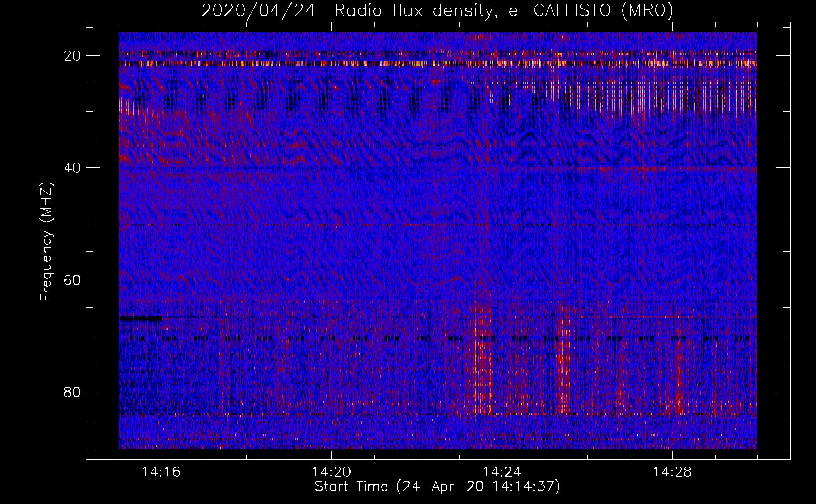Click the '20' frequency tick label
This screenshot has height=504, width=816.
[x=73, y=56]
